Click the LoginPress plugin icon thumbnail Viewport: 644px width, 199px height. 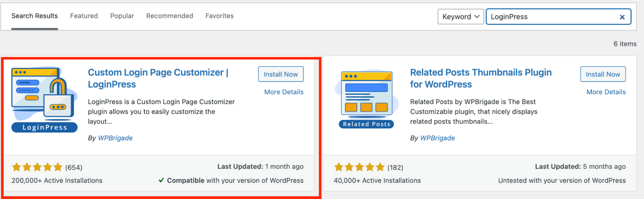click(x=44, y=99)
